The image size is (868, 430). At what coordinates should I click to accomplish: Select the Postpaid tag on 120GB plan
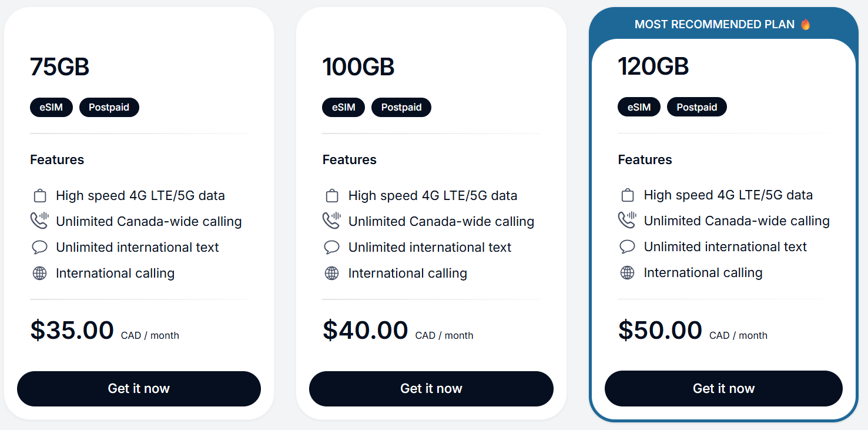pos(696,108)
